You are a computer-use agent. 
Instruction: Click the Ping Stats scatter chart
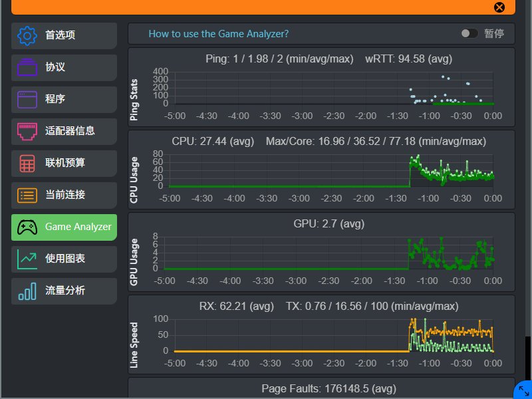[x=334, y=88]
